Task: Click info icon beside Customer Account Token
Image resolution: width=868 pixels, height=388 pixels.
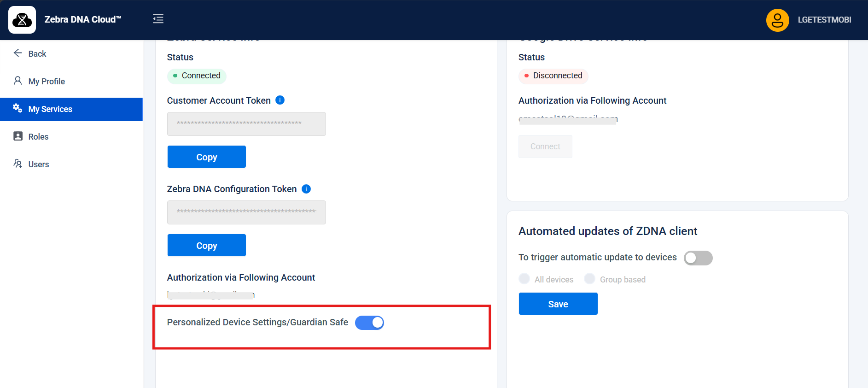Action: tap(280, 100)
